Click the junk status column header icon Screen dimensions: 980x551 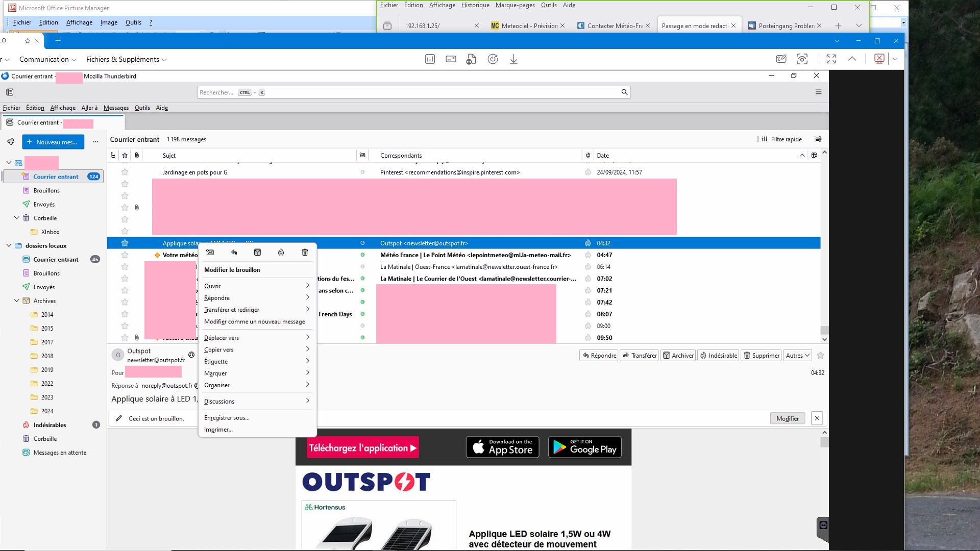(588, 156)
